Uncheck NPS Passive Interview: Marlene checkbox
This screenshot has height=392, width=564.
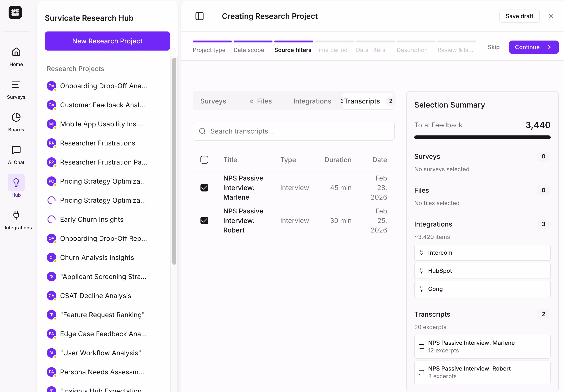pos(204,188)
